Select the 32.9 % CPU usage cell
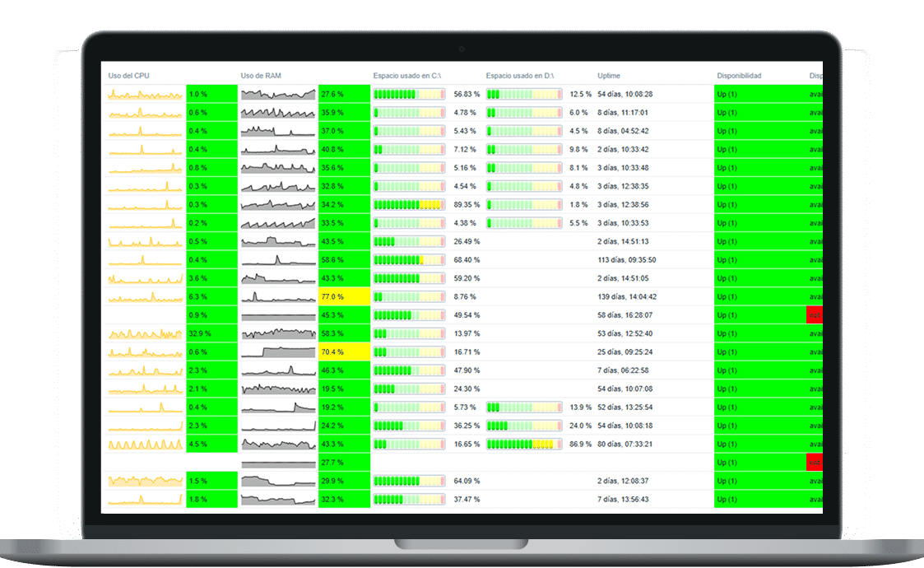Viewport: 924px width, 568px height. click(211, 333)
